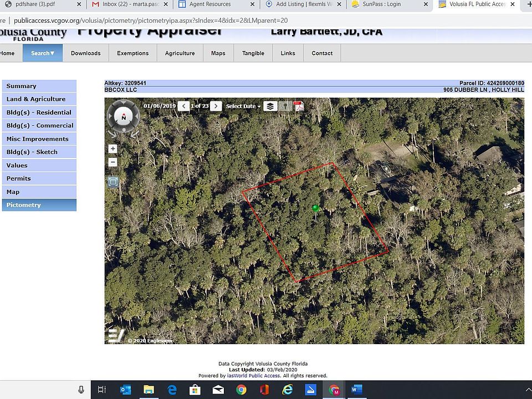Open the Office app from the taskbar

pyautogui.click(x=264, y=390)
